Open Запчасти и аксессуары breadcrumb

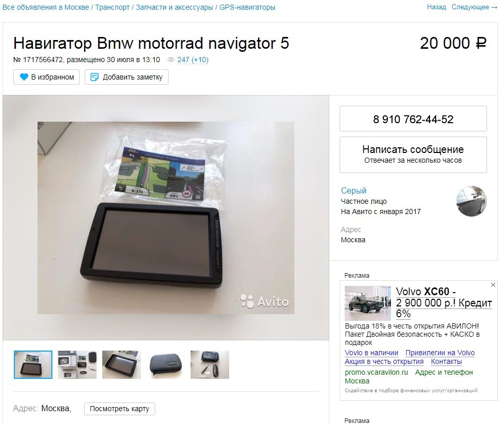tap(174, 7)
